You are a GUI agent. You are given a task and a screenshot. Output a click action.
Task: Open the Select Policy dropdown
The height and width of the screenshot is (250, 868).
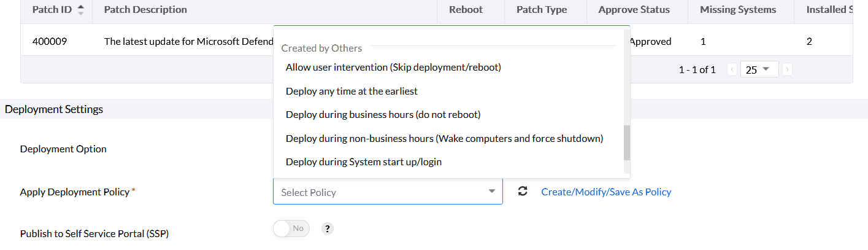pyautogui.click(x=388, y=192)
